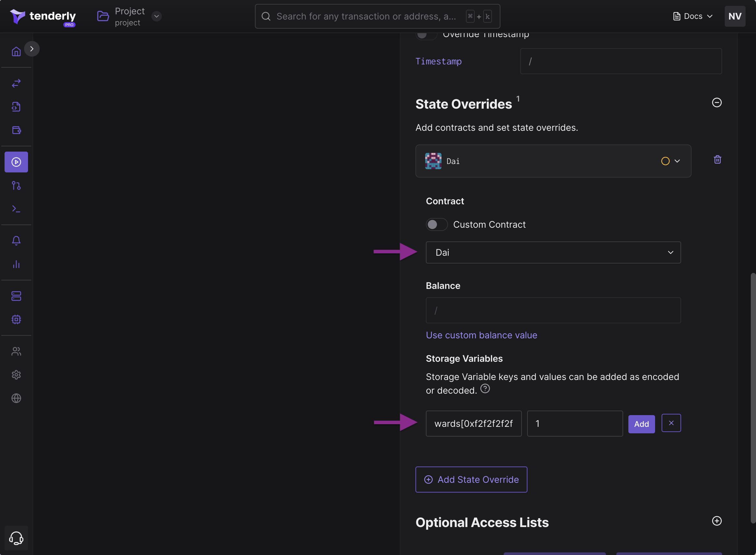756x555 pixels.
Task: Go to the Dashboard home icon in the sidebar
Action: [x=16, y=51]
